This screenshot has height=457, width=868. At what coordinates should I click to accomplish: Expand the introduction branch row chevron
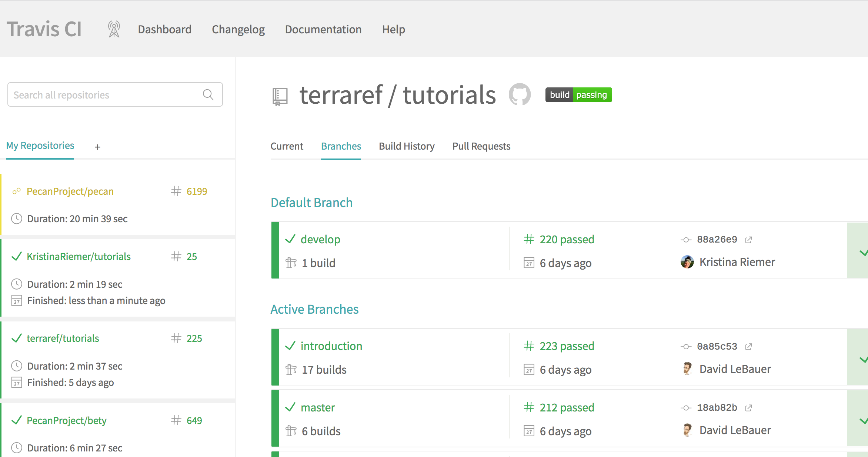[x=863, y=359]
